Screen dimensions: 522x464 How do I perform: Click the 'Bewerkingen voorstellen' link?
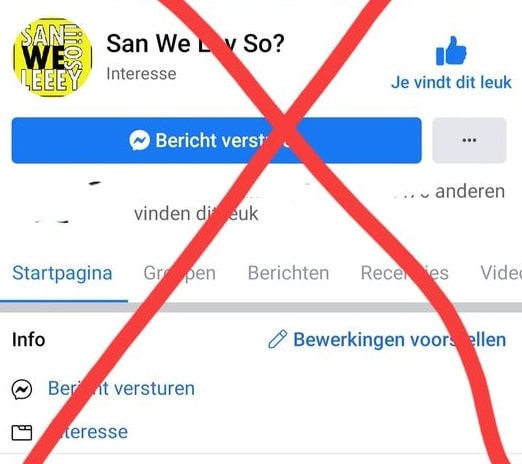[400, 340]
